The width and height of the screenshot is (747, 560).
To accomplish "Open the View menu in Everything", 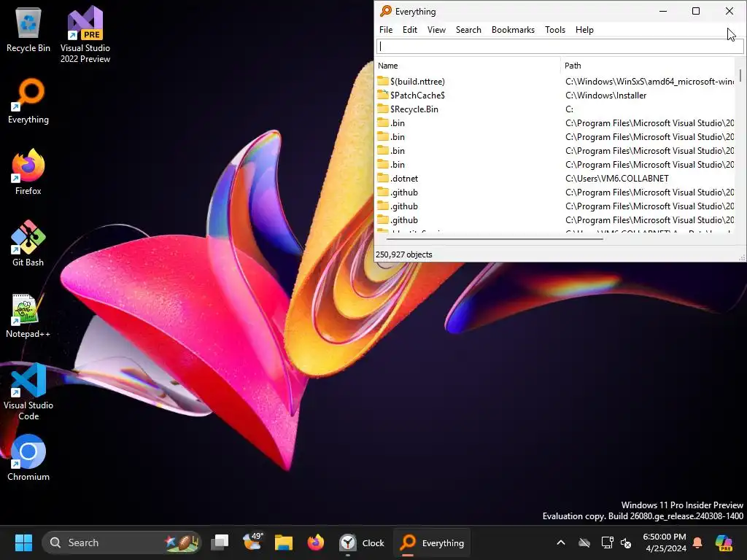I will [x=436, y=29].
